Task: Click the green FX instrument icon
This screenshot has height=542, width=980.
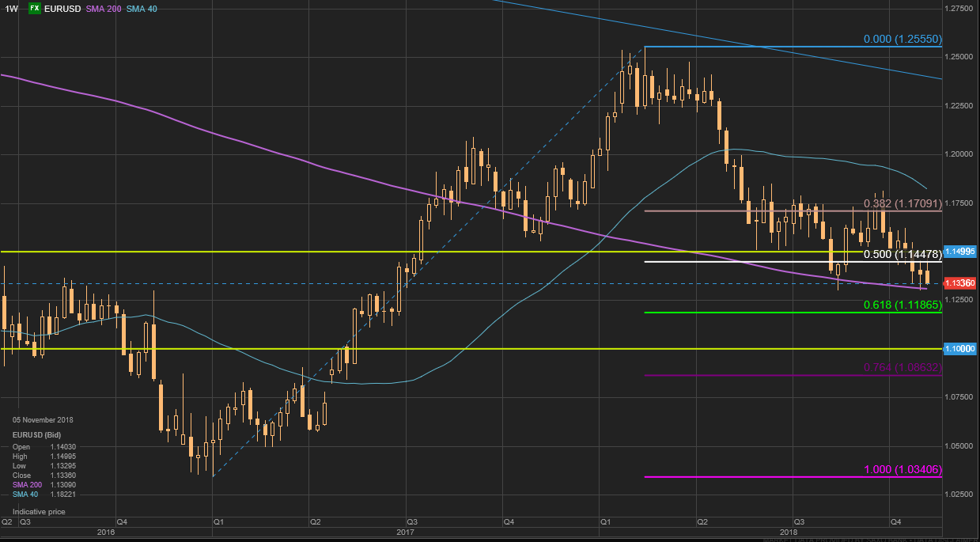Action: (x=35, y=8)
